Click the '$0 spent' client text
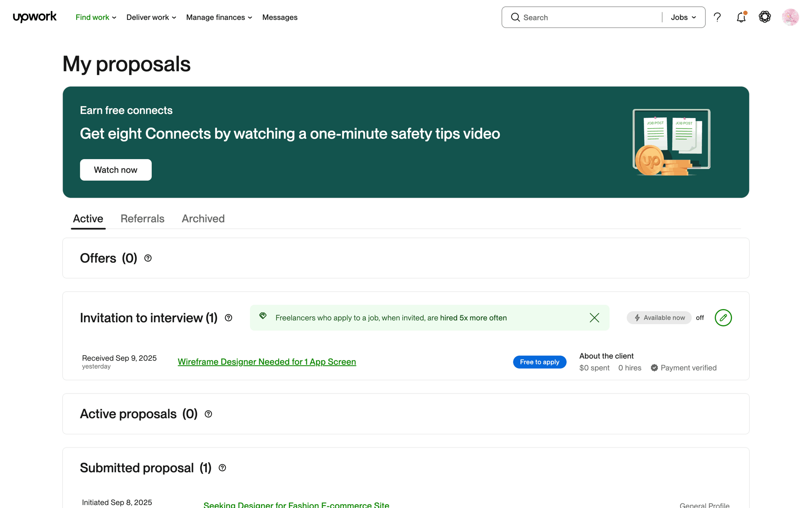The height and width of the screenshot is (508, 812). tap(594, 368)
